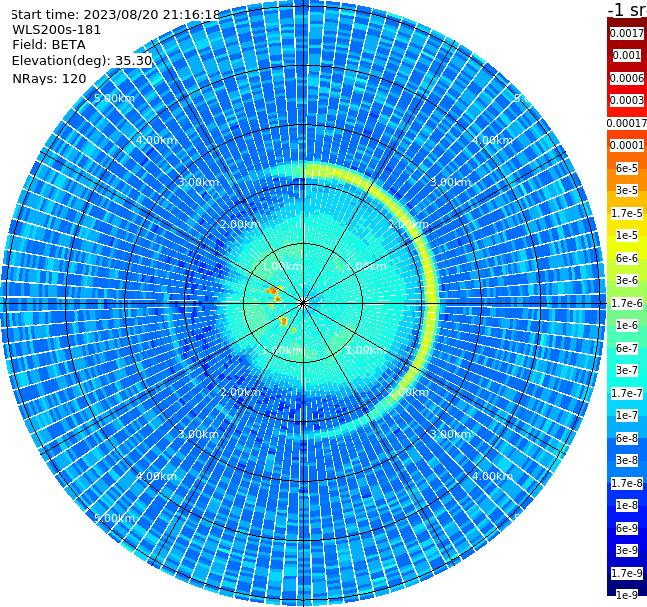This screenshot has width=647, height=607.
Task: Click the NRays: 120 label
Action: point(49,78)
